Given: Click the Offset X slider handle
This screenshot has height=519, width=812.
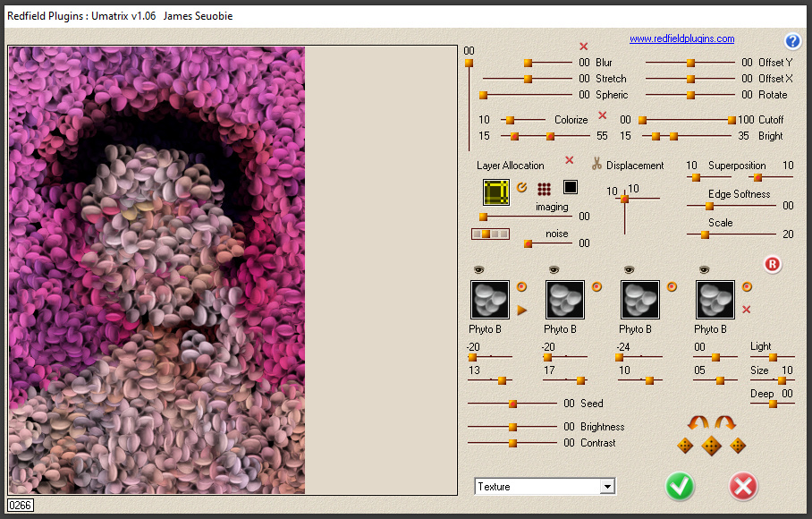Looking at the screenshot, I should tap(690, 80).
